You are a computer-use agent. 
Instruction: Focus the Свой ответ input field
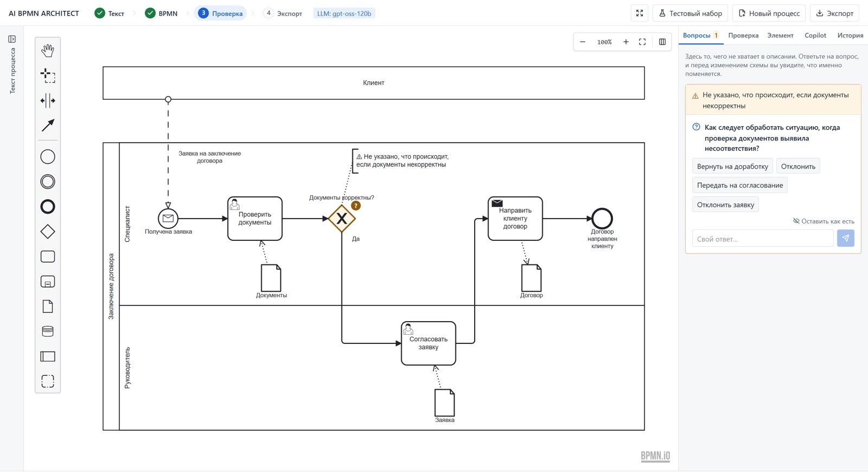tap(763, 239)
